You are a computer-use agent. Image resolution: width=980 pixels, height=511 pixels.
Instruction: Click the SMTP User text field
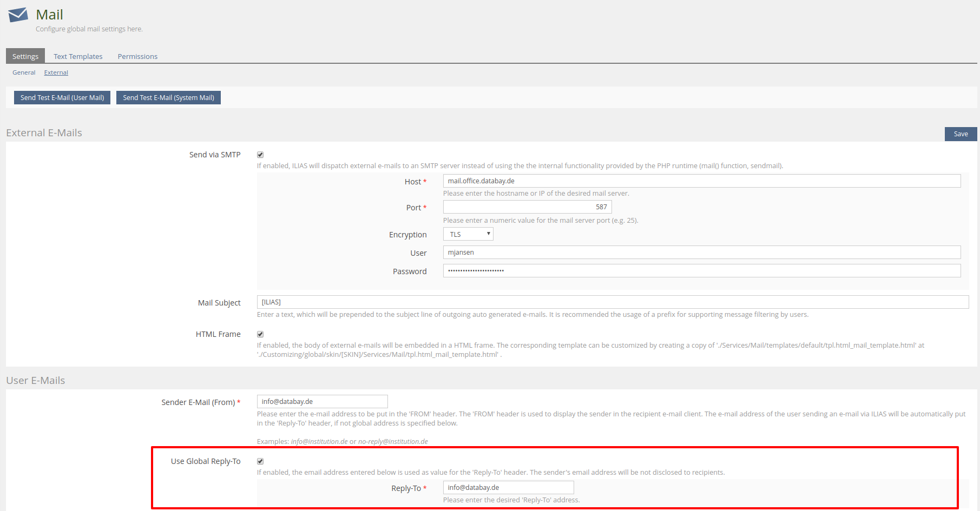click(701, 253)
